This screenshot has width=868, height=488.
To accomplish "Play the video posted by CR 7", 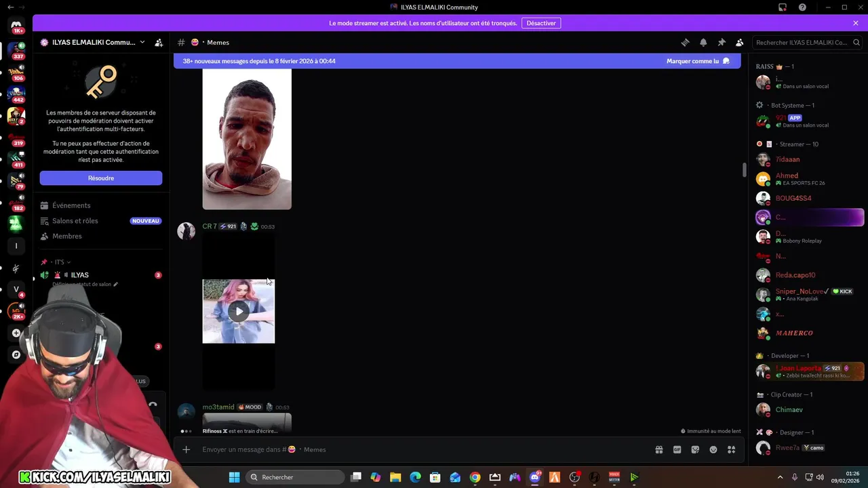I will click(239, 312).
